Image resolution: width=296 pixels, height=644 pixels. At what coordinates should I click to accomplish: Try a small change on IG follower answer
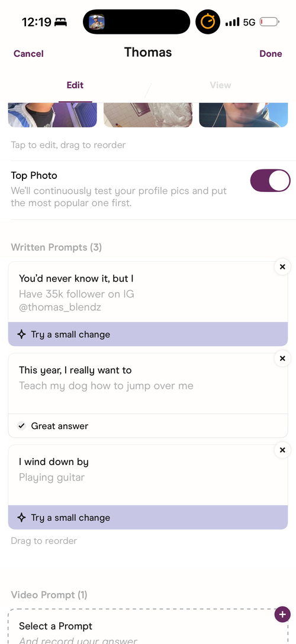point(148,334)
